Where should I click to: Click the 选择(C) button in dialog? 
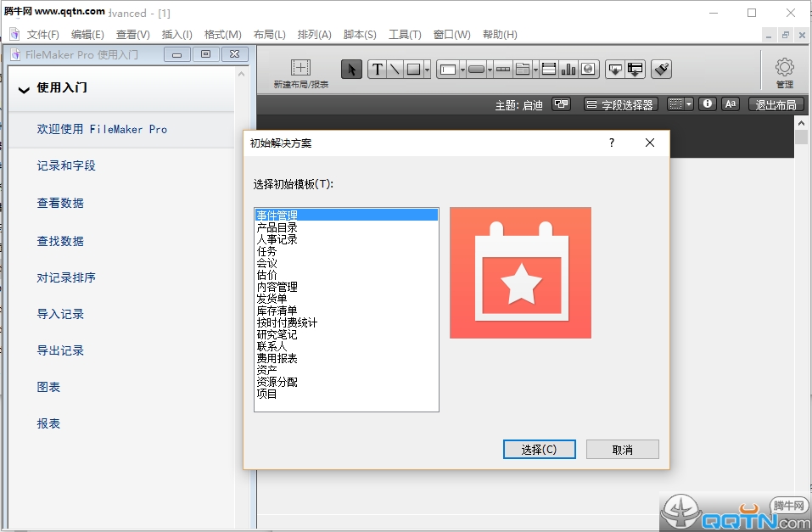[x=539, y=449]
